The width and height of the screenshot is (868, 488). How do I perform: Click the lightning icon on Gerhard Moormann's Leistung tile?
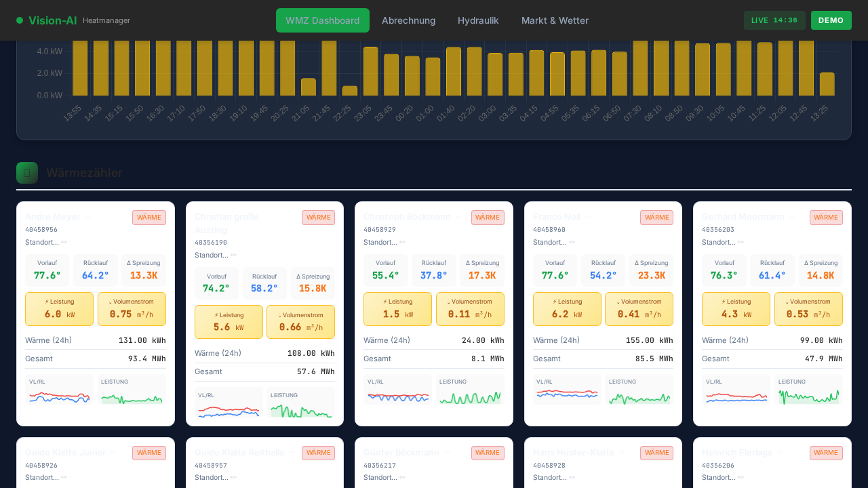[722, 302]
